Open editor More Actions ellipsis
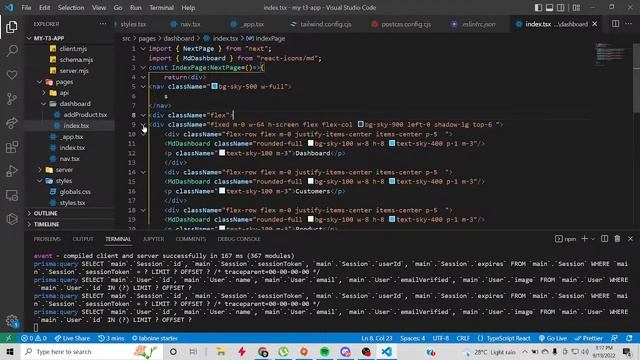 [x=629, y=24]
